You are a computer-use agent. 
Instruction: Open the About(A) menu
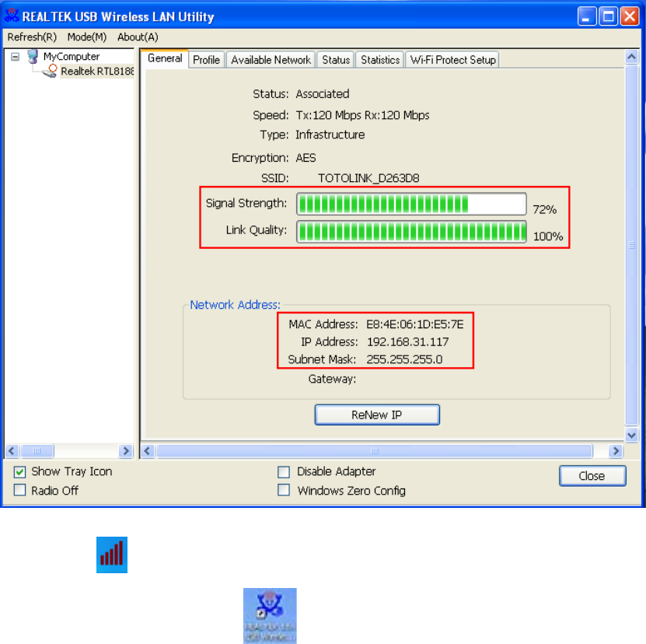[x=138, y=37]
